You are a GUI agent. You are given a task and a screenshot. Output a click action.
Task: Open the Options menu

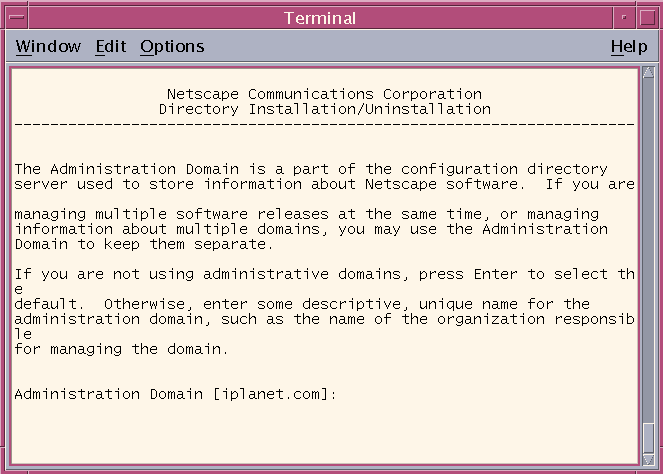[172, 47]
